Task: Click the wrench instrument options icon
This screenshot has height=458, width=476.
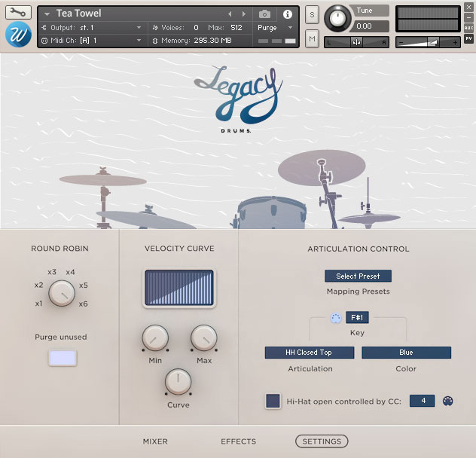Action: [18, 13]
